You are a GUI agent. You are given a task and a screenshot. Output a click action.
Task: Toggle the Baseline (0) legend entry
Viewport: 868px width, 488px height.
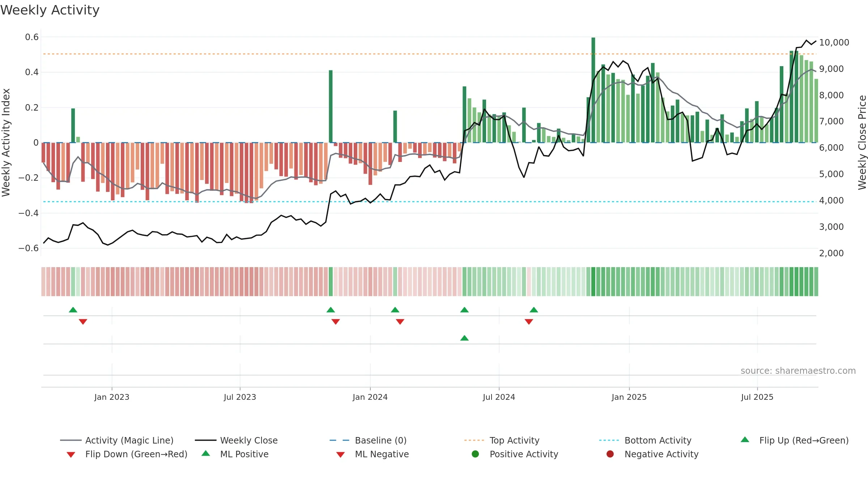click(x=368, y=440)
